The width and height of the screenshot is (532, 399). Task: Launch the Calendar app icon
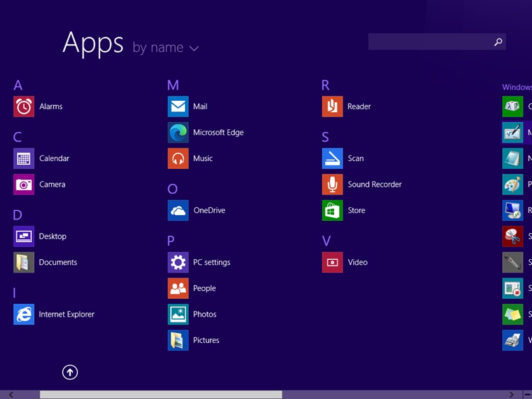click(x=23, y=158)
